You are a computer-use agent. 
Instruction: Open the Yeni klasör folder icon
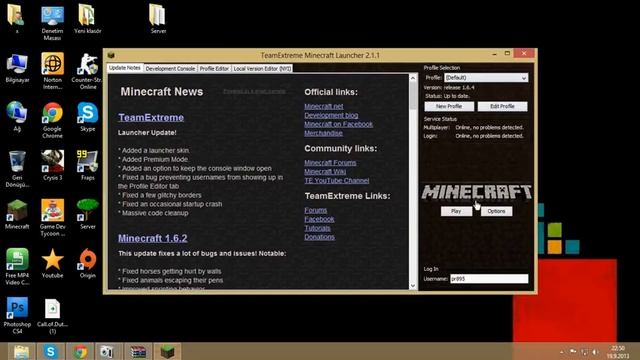coord(87,19)
